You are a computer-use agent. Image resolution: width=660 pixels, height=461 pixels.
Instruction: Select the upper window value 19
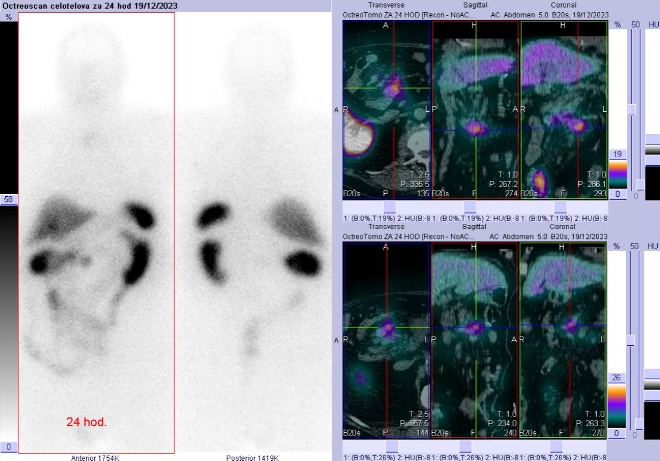617,154
